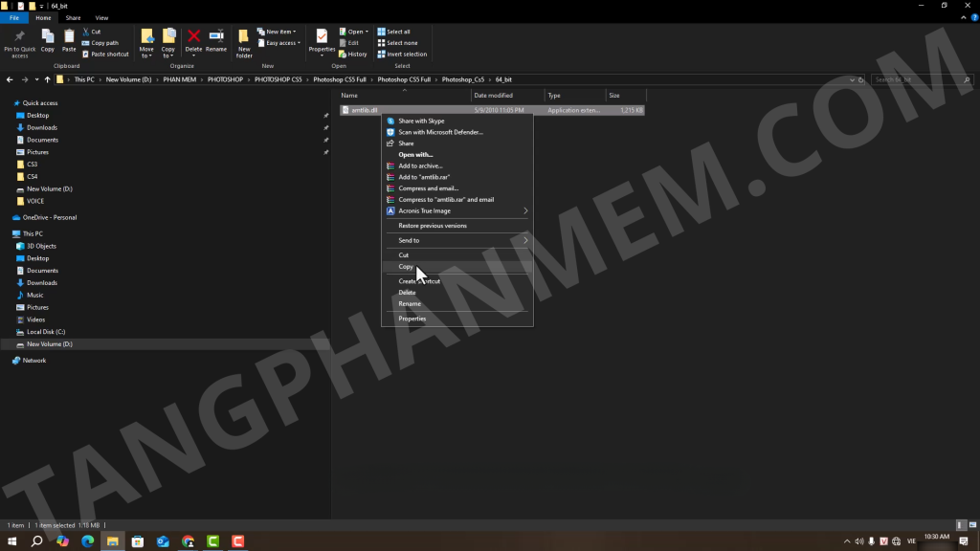Switch to the View ribbon tab
The height and width of the screenshot is (551, 980).
pos(101,18)
